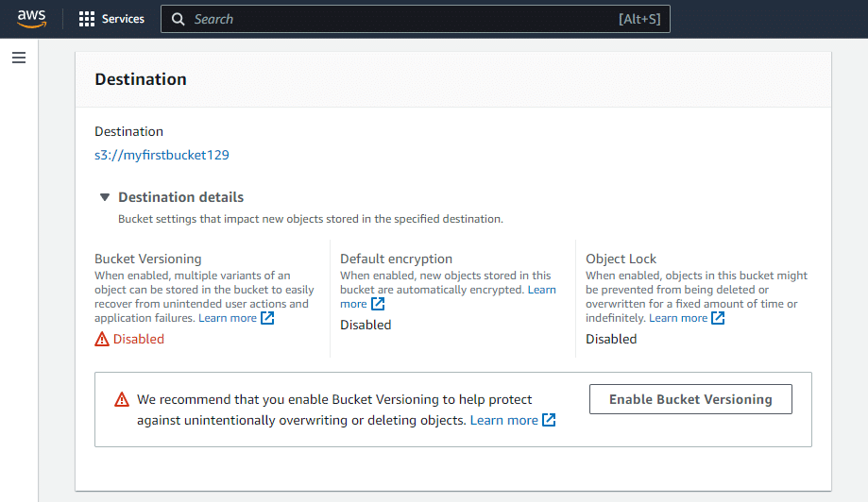
Task: Focus the top Search input field
Action: (x=397, y=19)
